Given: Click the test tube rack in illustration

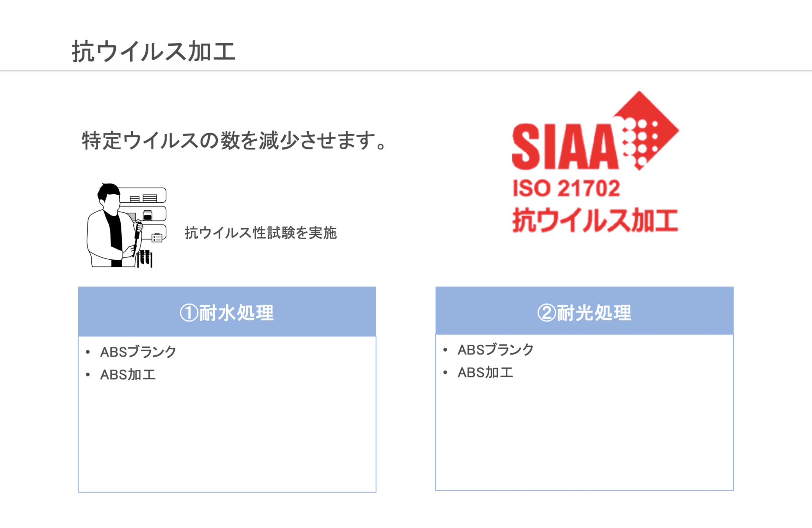Looking at the screenshot, I should (x=145, y=258).
